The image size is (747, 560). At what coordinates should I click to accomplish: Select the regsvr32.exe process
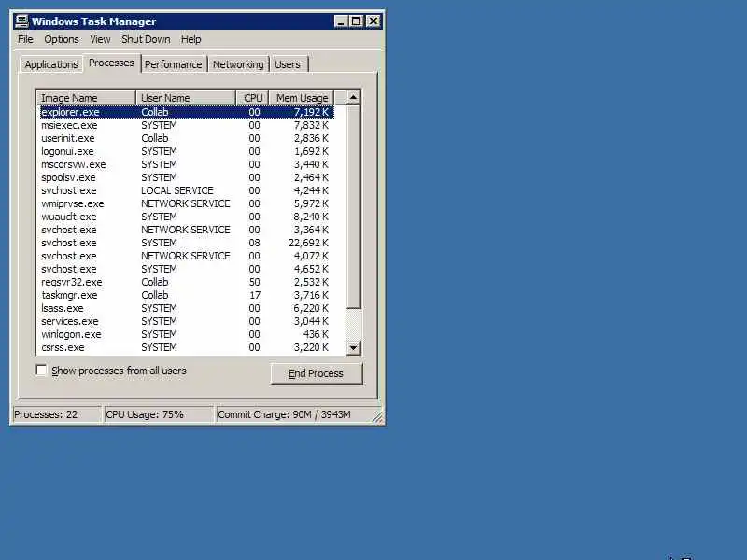tap(186, 282)
